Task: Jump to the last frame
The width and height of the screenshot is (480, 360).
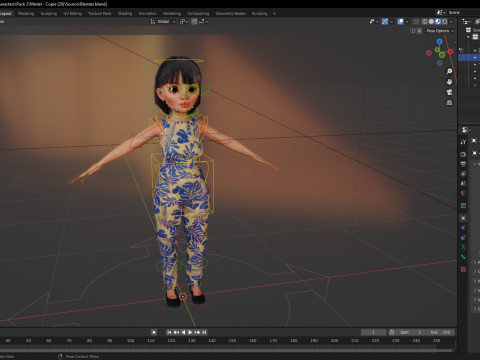Action: tap(204, 332)
